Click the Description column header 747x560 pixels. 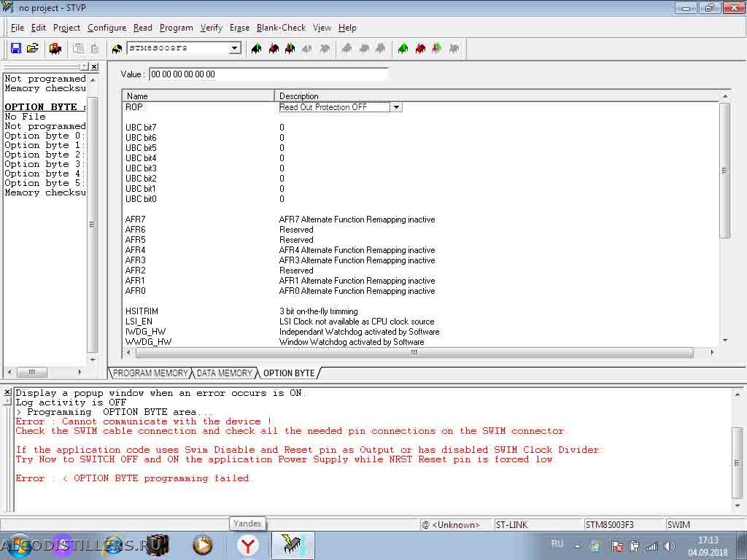498,96
